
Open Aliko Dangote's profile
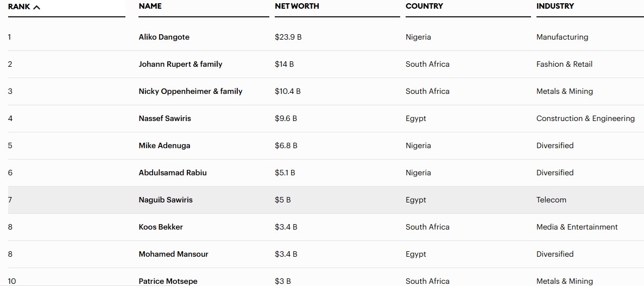click(x=164, y=37)
